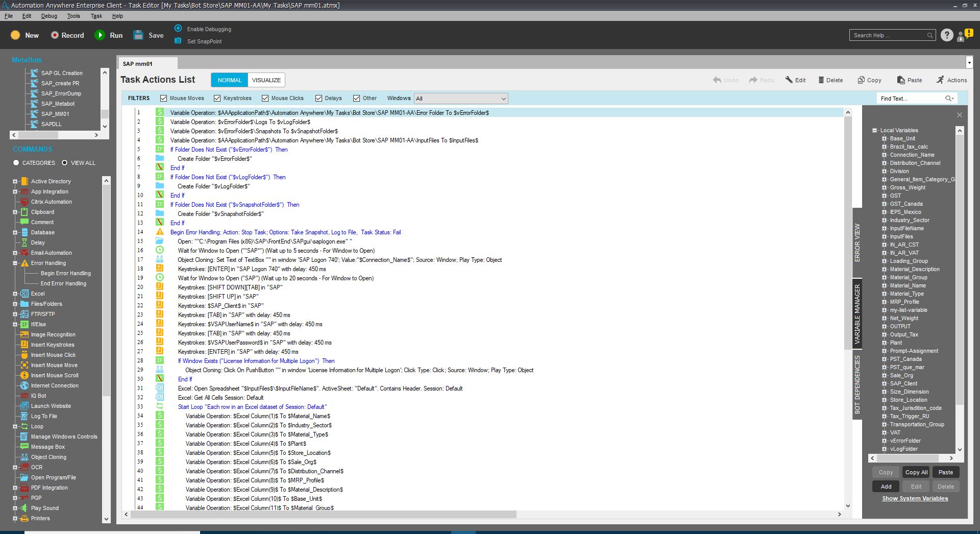Click the Run play icon
Viewport: 980px width, 534px height.
100,35
